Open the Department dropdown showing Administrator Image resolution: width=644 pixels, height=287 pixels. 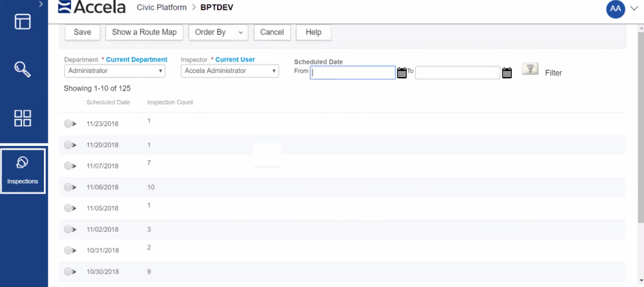[x=115, y=71]
